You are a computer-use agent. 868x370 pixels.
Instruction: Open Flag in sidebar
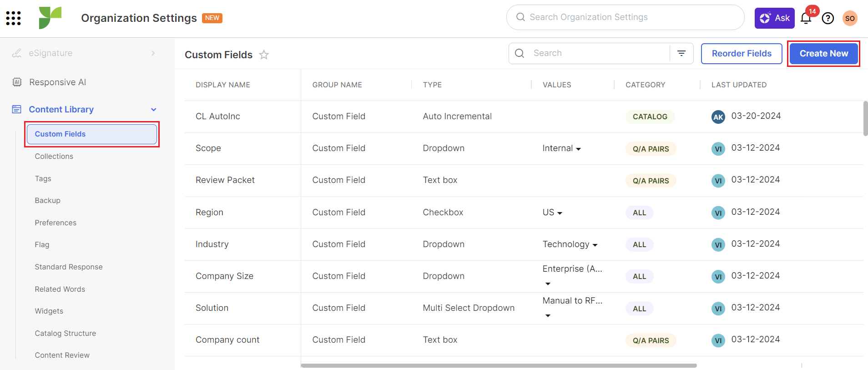click(x=42, y=244)
